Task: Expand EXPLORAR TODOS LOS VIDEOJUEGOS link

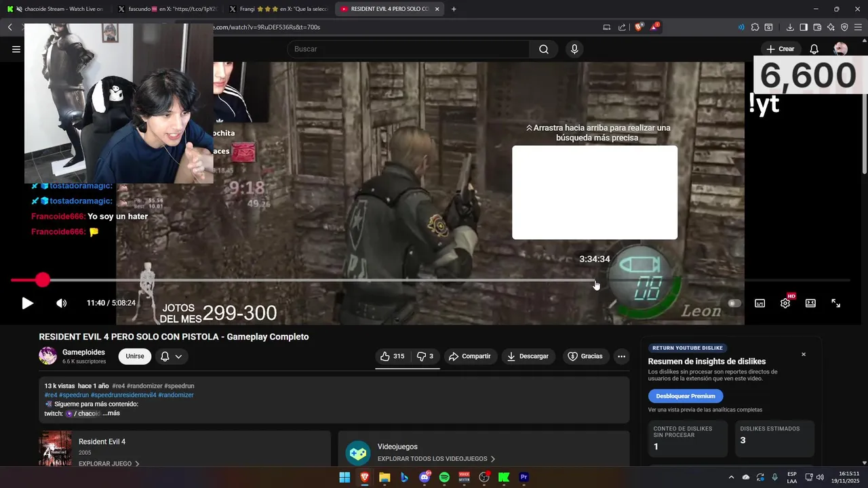Action: coord(437,459)
